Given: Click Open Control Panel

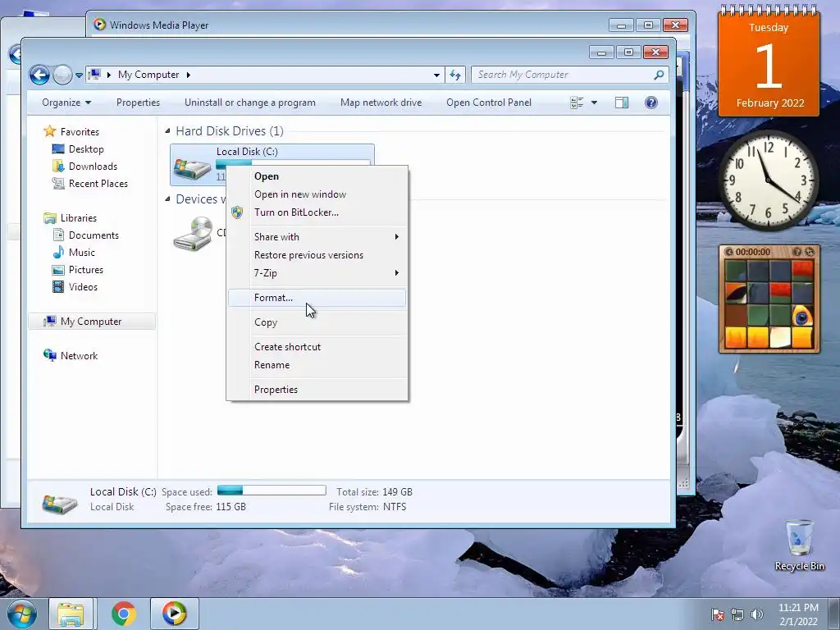Looking at the screenshot, I should pyautogui.click(x=489, y=103).
